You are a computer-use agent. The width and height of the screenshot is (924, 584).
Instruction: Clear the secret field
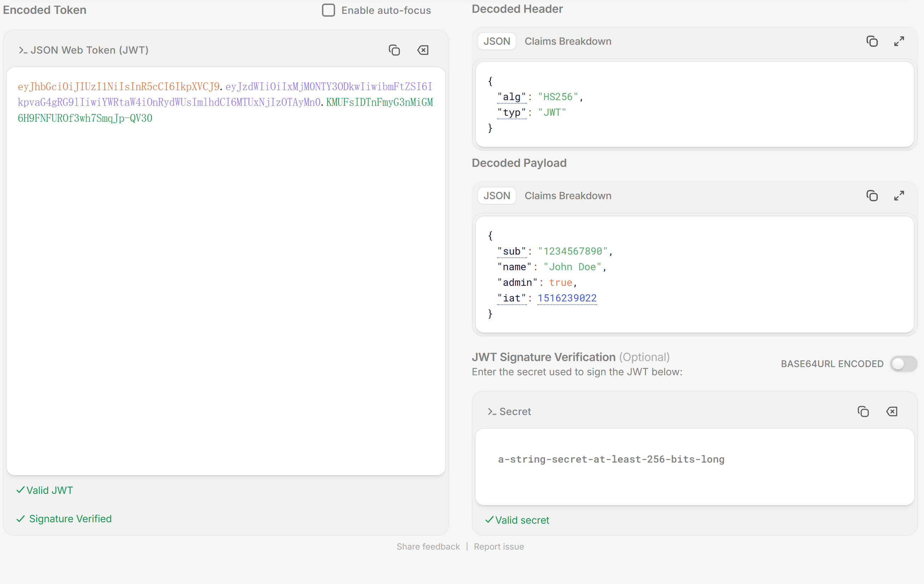coord(892,411)
